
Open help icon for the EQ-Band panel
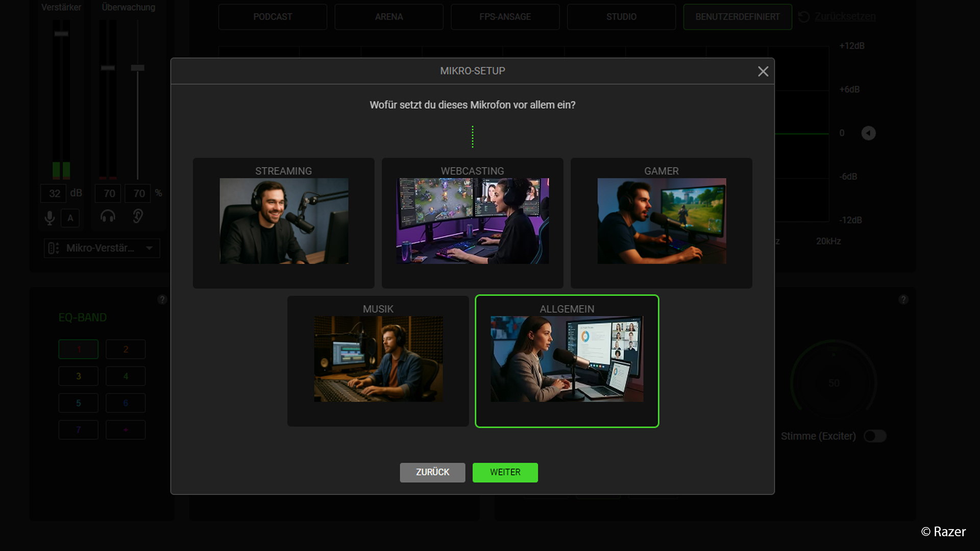click(162, 299)
